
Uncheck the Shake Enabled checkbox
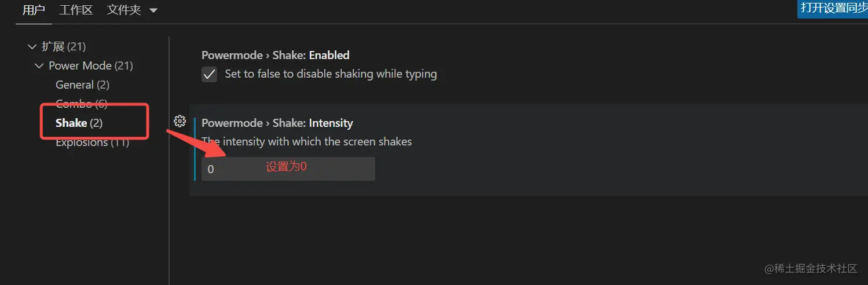[209, 74]
